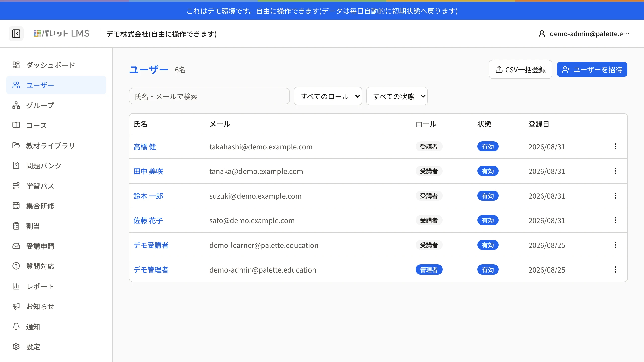Image resolution: width=644 pixels, height=362 pixels.
Task: Open row actions for デモ管理者
Action: 615,269
